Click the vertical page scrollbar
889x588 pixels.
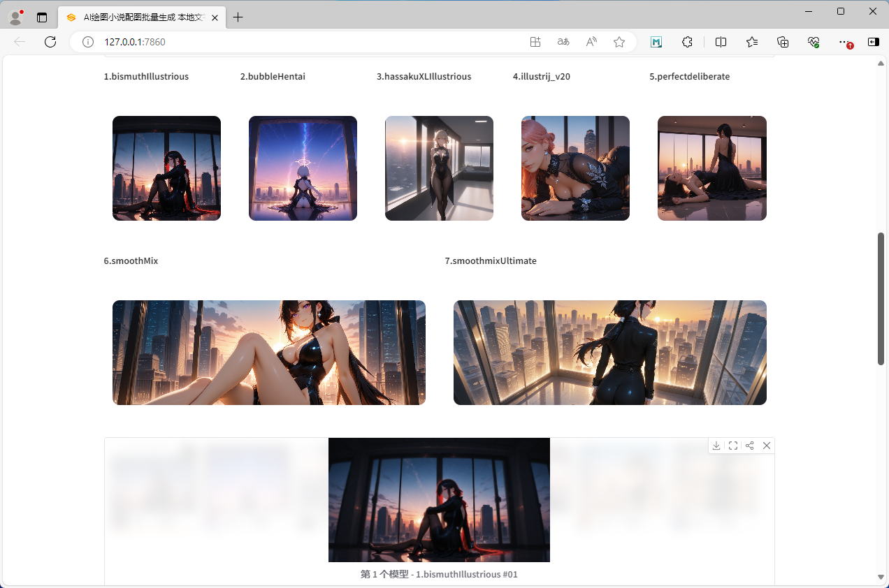[881, 298]
